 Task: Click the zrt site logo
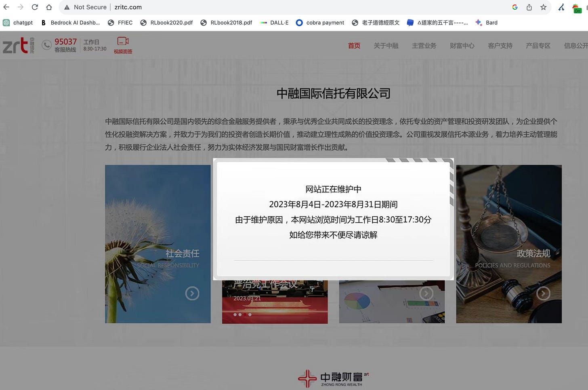click(x=19, y=45)
